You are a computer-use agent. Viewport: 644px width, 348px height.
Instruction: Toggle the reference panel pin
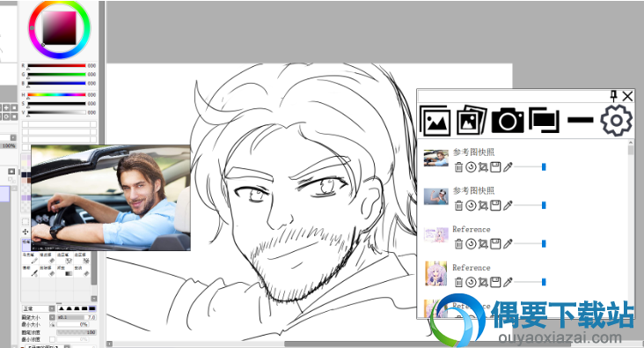click(613, 96)
